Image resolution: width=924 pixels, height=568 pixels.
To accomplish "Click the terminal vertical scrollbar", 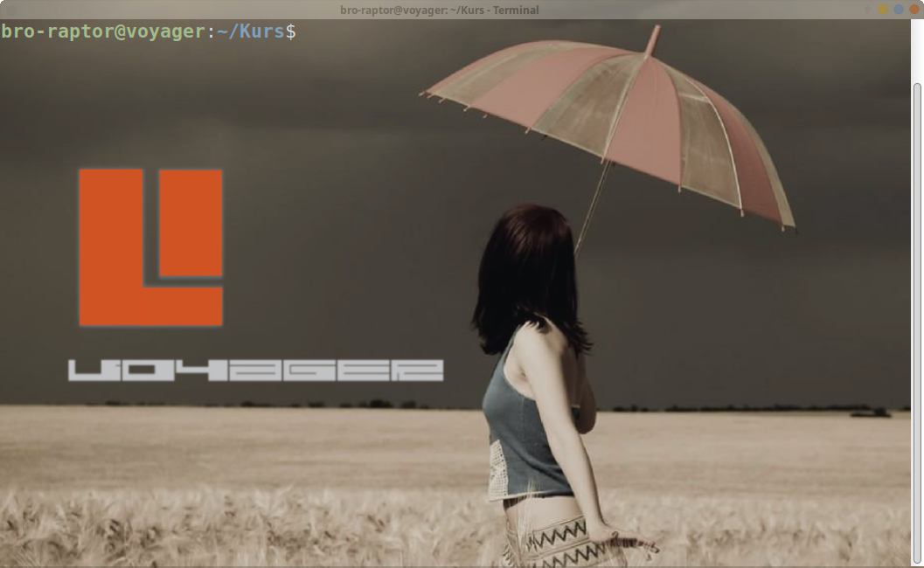I will 917,323.
